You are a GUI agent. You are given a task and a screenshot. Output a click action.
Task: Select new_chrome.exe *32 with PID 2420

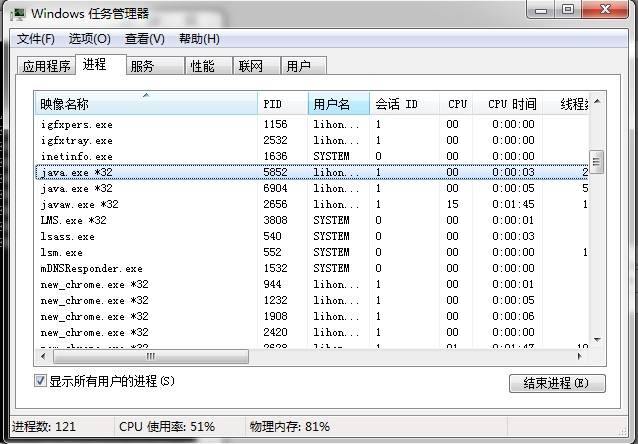312,332
